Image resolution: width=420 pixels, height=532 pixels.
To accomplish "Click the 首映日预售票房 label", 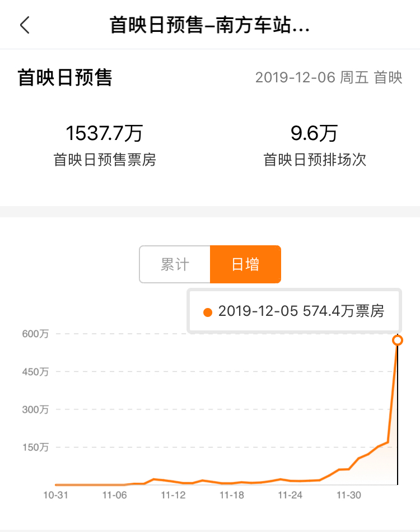I will click(105, 160).
